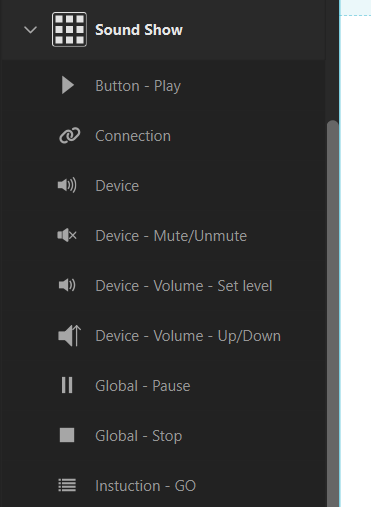This screenshot has height=507, width=371.
Task: Click the muted speaker icon
Action: pos(67,235)
